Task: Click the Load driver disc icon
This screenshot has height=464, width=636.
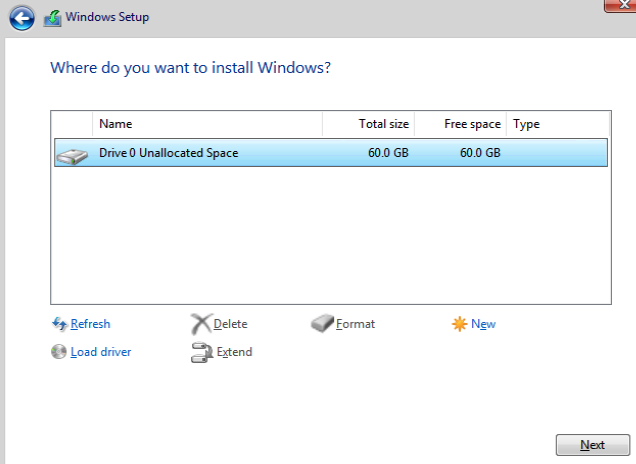Action: pyautogui.click(x=59, y=352)
